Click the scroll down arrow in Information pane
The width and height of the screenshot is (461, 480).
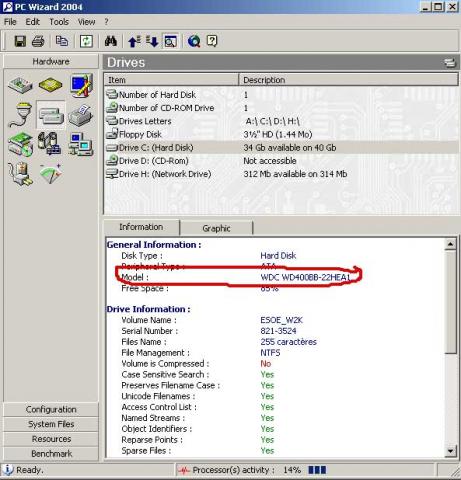pyautogui.click(x=450, y=451)
